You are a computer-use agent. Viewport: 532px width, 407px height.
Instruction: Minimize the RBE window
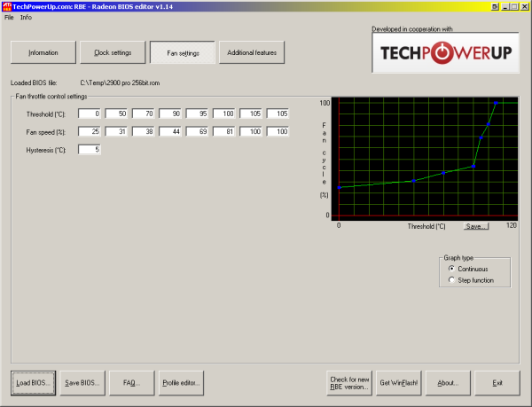[505, 6]
